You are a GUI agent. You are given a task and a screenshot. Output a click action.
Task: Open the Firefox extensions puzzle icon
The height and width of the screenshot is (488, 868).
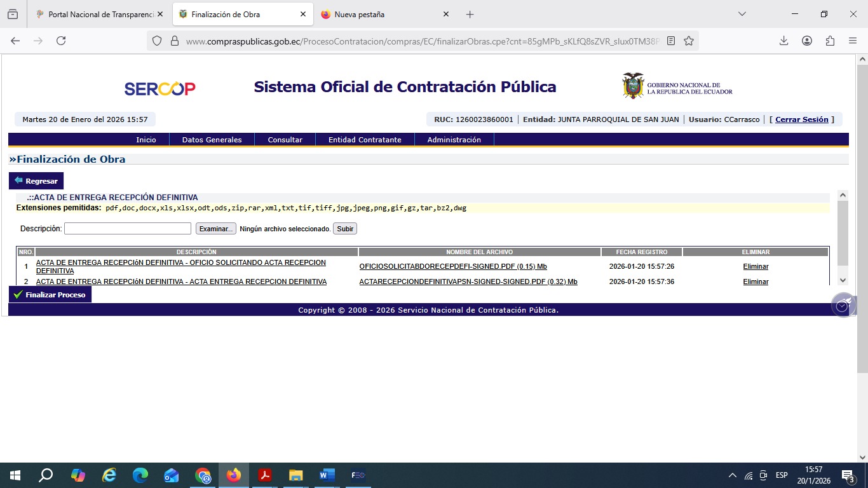click(x=830, y=41)
